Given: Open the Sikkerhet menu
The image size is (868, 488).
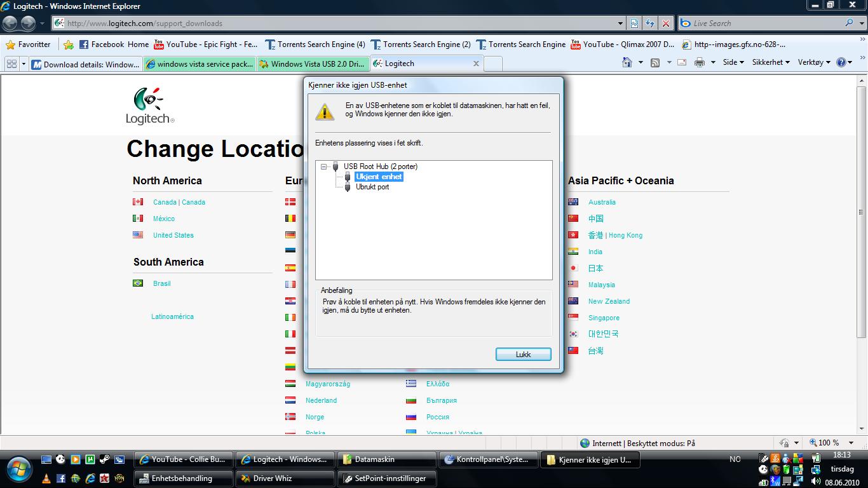Looking at the screenshot, I should (771, 62).
